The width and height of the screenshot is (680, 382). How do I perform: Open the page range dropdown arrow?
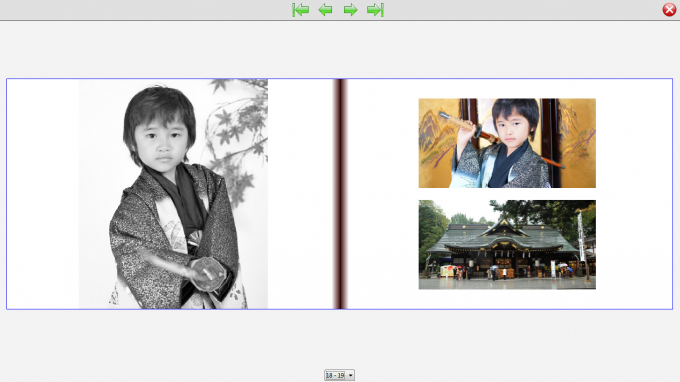pyautogui.click(x=350, y=375)
